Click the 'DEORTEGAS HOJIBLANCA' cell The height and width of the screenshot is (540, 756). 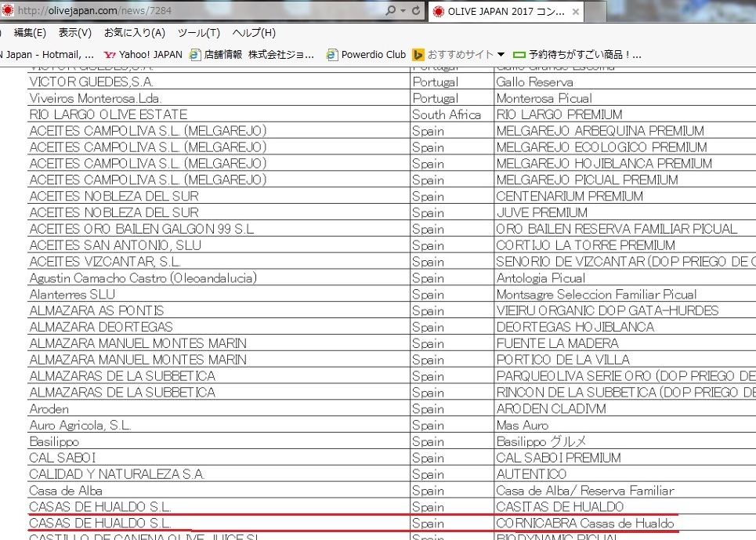pyautogui.click(x=625, y=328)
